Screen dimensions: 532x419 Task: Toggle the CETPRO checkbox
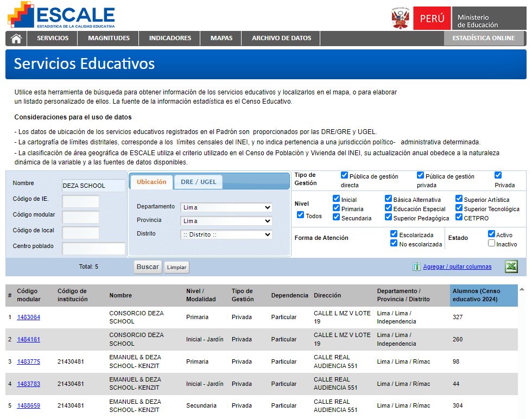459,217
